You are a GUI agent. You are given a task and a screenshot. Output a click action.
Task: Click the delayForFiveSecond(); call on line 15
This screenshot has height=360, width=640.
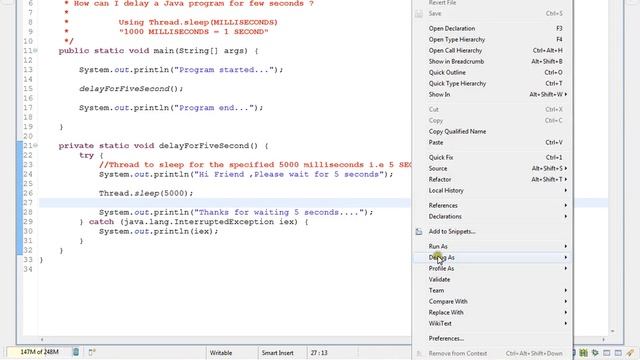click(x=131, y=89)
